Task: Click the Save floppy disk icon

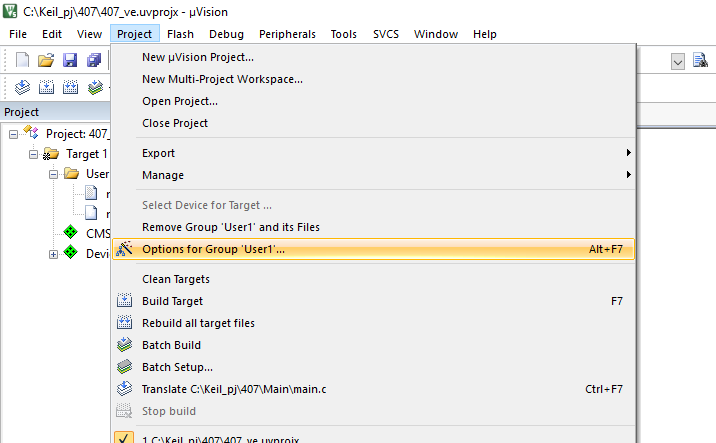Action: (x=70, y=60)
